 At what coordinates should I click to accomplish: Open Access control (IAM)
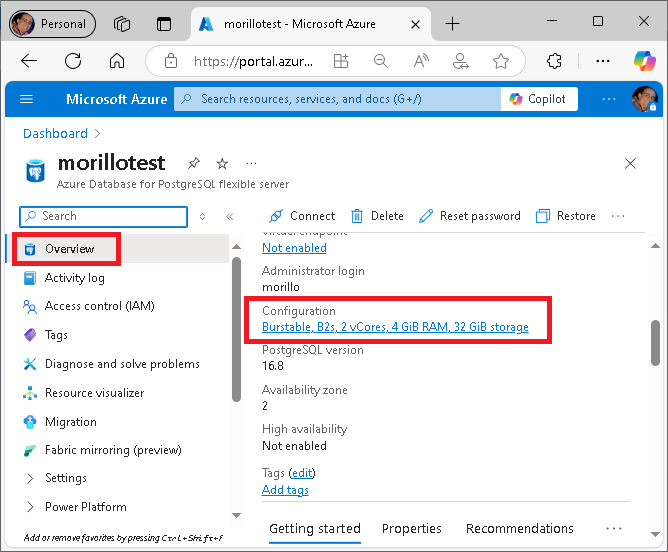[x=100, y=306]
